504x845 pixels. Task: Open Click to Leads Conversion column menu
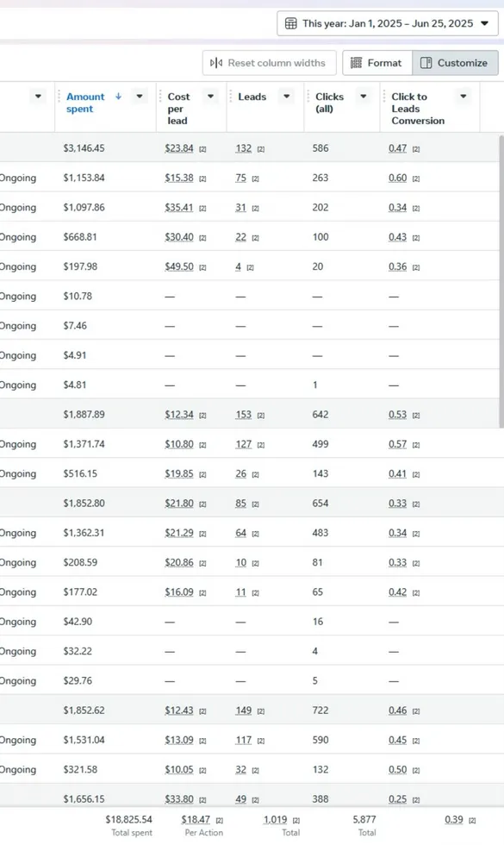pyautogui.click(x=464, y=97)
